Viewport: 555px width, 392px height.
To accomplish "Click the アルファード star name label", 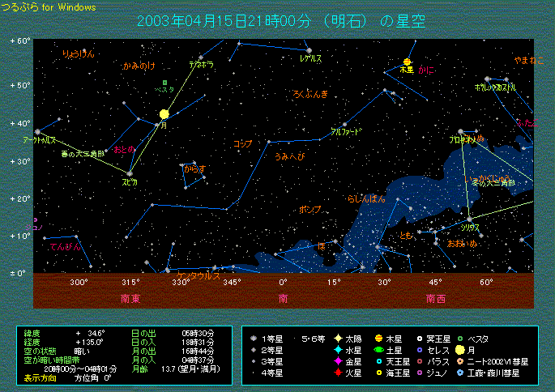I will (x=346, y=131).
